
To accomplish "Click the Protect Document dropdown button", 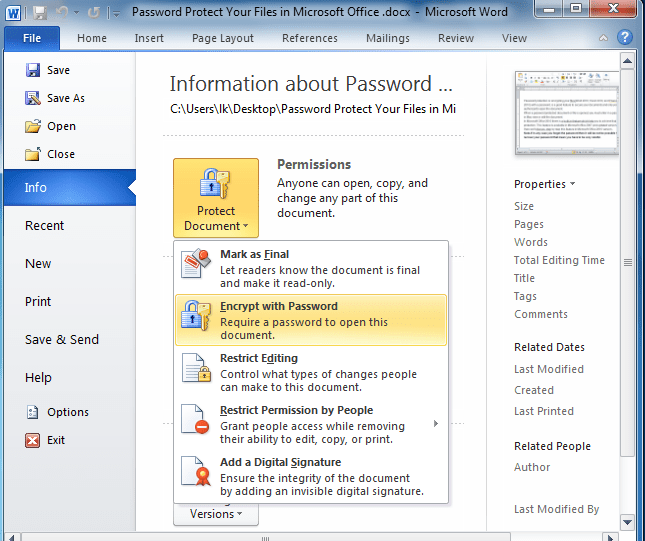I will point(216,198).
